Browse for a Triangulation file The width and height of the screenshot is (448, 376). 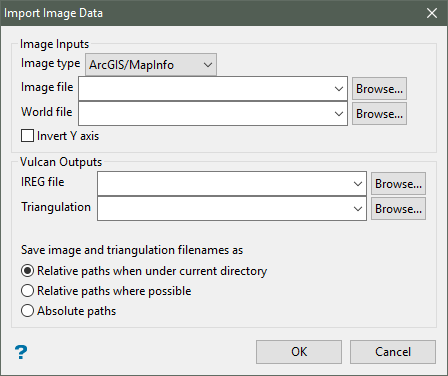click(398, 209)
